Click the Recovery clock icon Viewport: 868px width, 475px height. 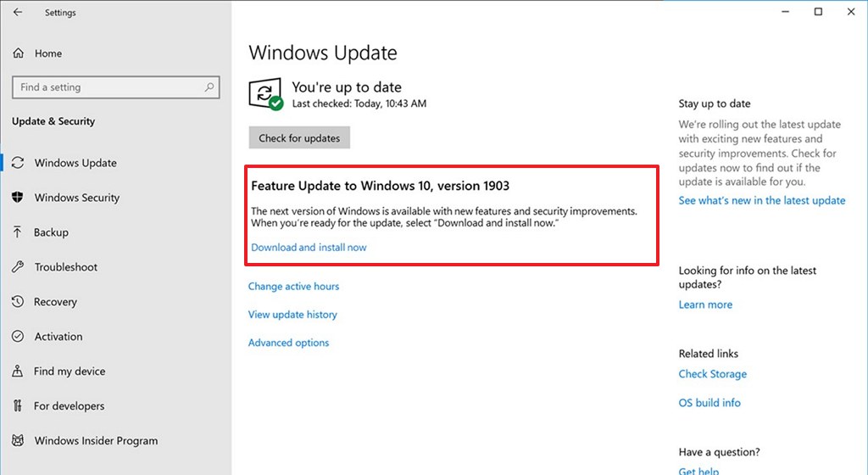pyautogui.click(x=18, y=302)
